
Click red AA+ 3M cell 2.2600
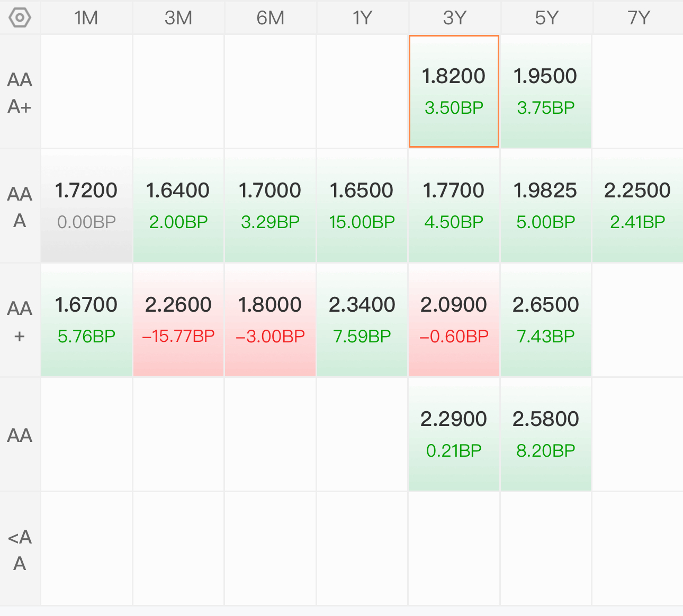click(178, 320)
